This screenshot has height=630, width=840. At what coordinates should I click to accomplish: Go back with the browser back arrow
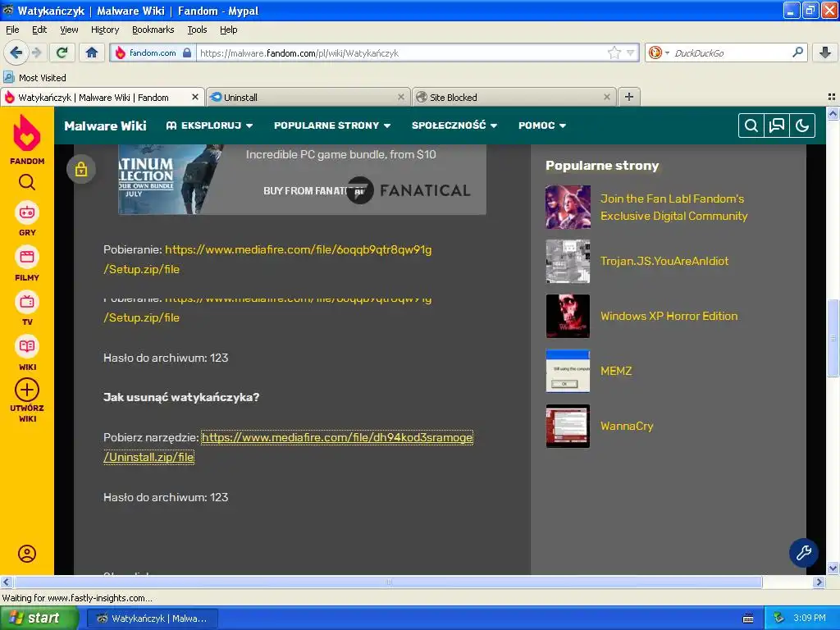point(16,52)
